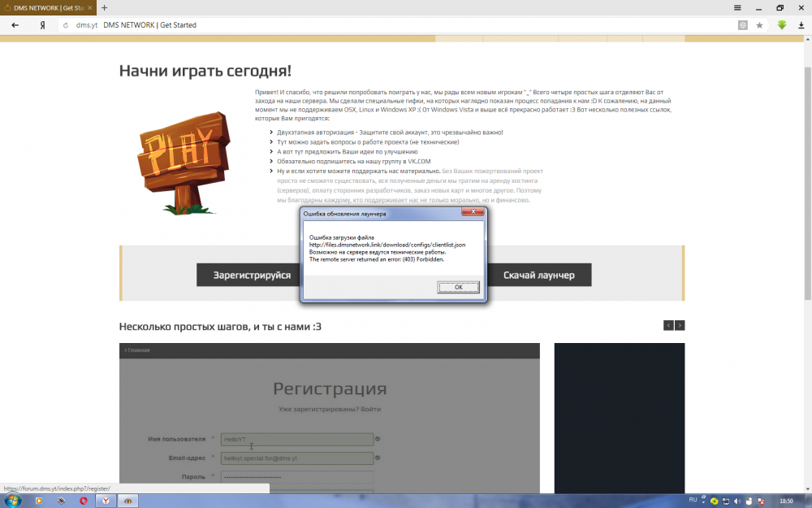Click the Yandex 'Я' home icon
Viewport: 812px width, 508px height.
41,25
